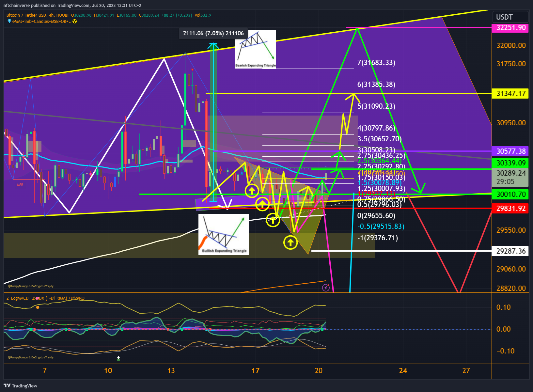The width and height of the screenshot is (533, 392).
Task: Click the red 29831.92 price label
Action: tap(510, 209)
